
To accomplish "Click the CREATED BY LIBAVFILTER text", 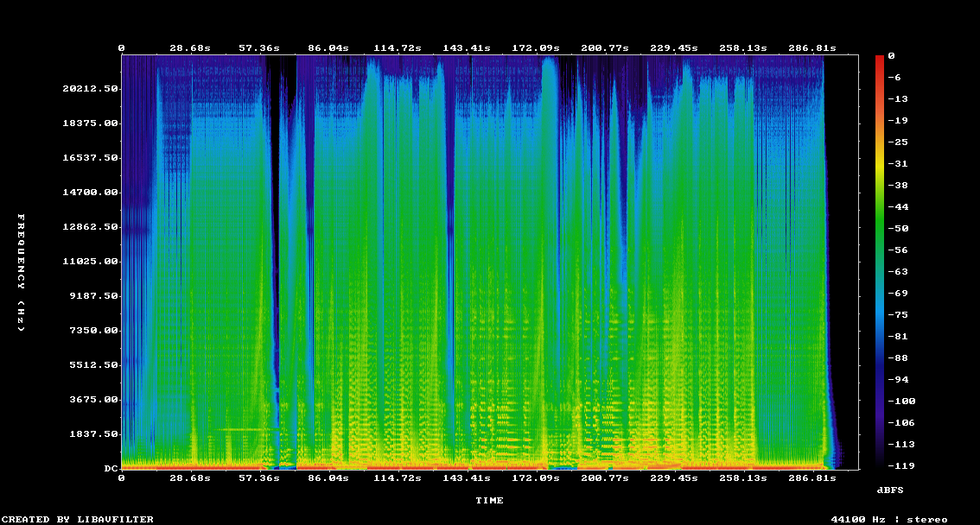I will (78, 519).
